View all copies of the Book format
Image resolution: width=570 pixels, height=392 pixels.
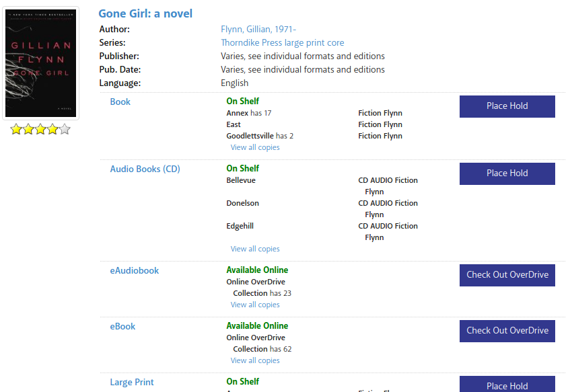point(255,147)
